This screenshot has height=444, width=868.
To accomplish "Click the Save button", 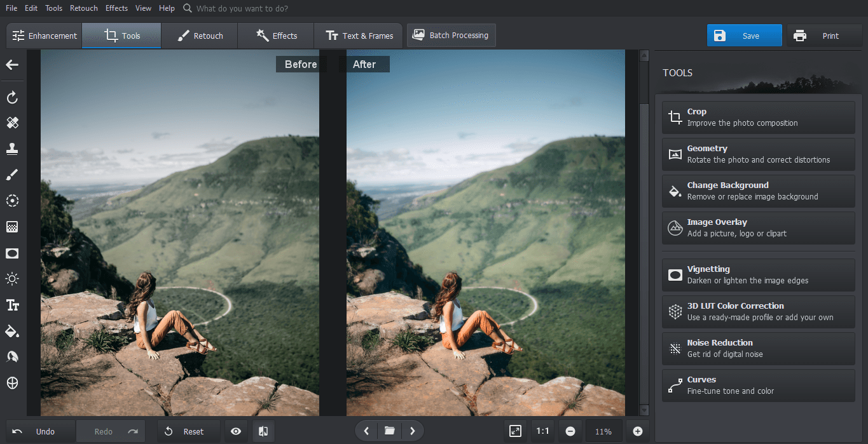I will coord(744,36).
